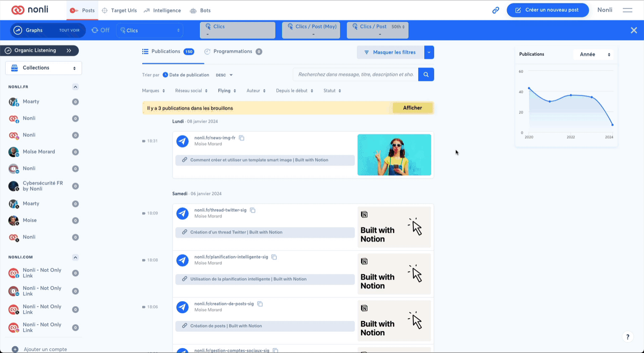Screen dimensions: 644x353
Task: Switch to the Posts tab
Action: (83, 10)
